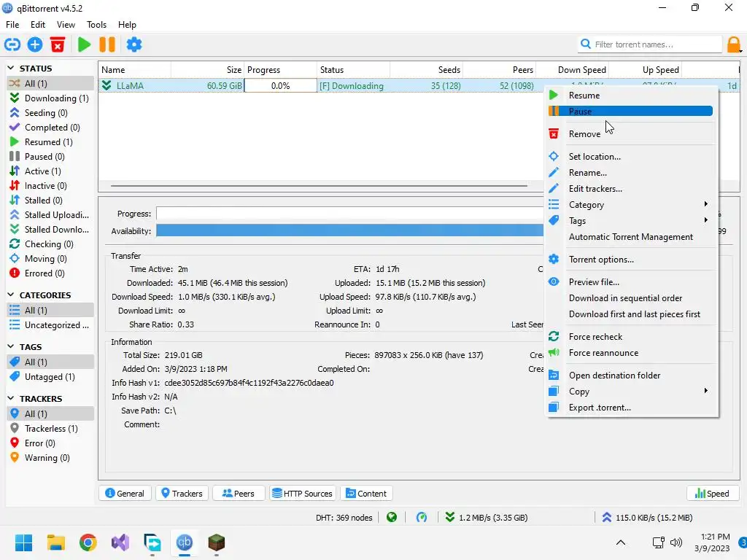This screenshot has width=747, height=560.
Task: Toggle Download in sequential order
Action: point(631,298)
